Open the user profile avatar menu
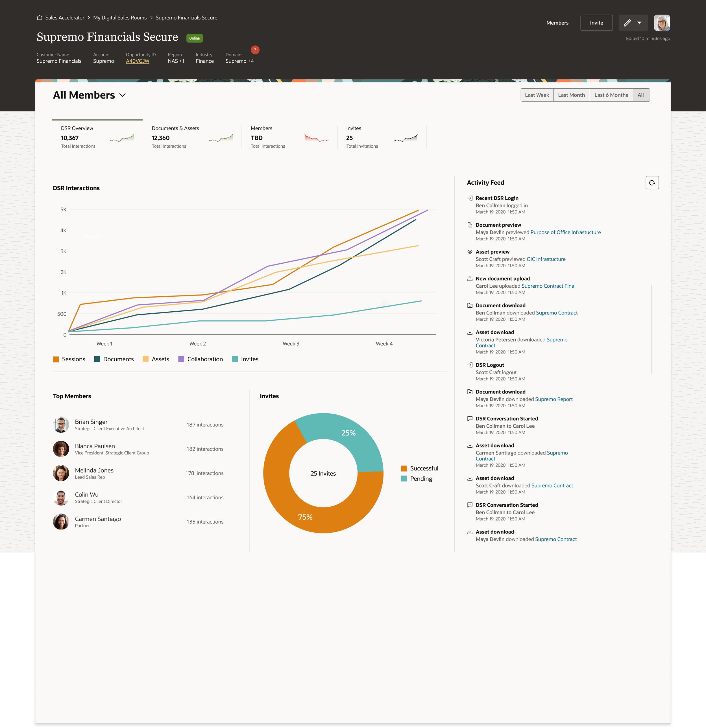706x728 pixels. tap(662, 23)
